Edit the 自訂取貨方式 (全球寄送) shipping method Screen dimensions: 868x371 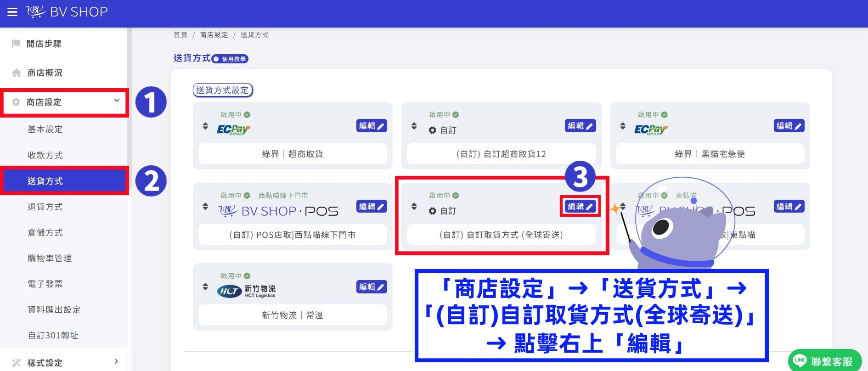(580, 207)
